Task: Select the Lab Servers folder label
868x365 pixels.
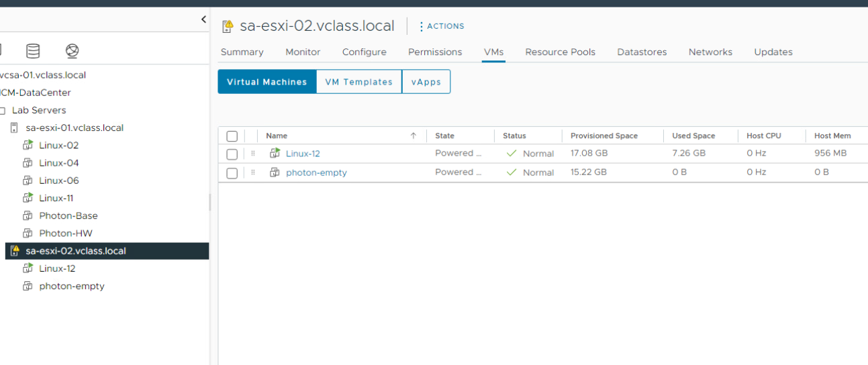Action: (x=39, y=110)
